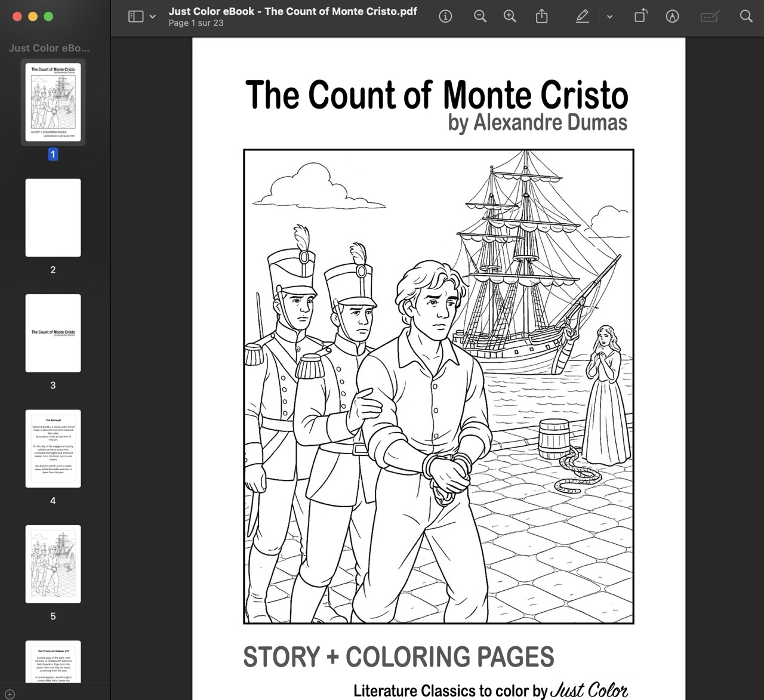
Task: Open the form filling toolbar icon
Action: pyautogui.click(x=709, y=17)
